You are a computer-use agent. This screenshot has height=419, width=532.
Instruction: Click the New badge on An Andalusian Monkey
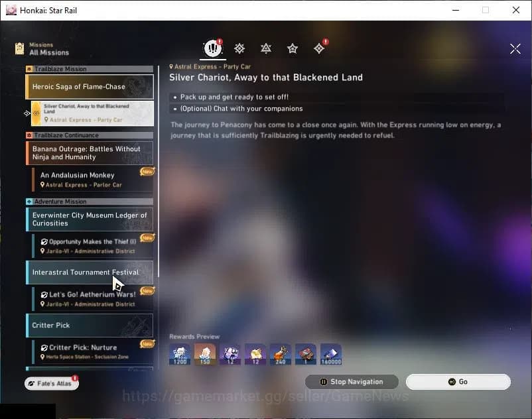pos(147,172)
